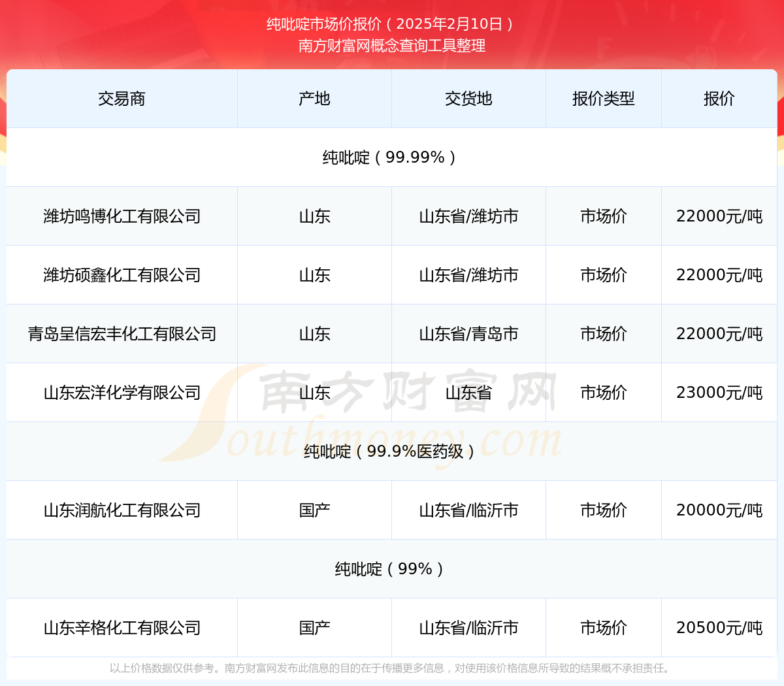Click 山东省/临沂市 in 山东润航 row
Image resolution: width=784 pixels, height=686 pixels.
(468, 510)
